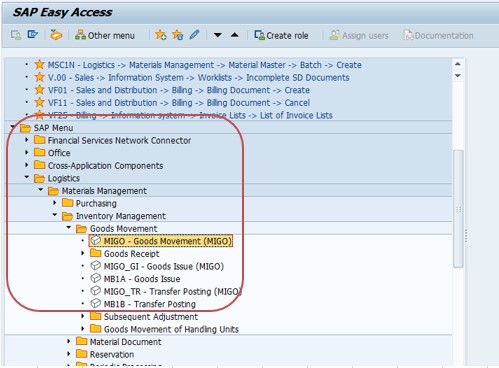Click the SAP Menu toolbar icon
This screenshot has height=368, width=499.
click(33, 34)
